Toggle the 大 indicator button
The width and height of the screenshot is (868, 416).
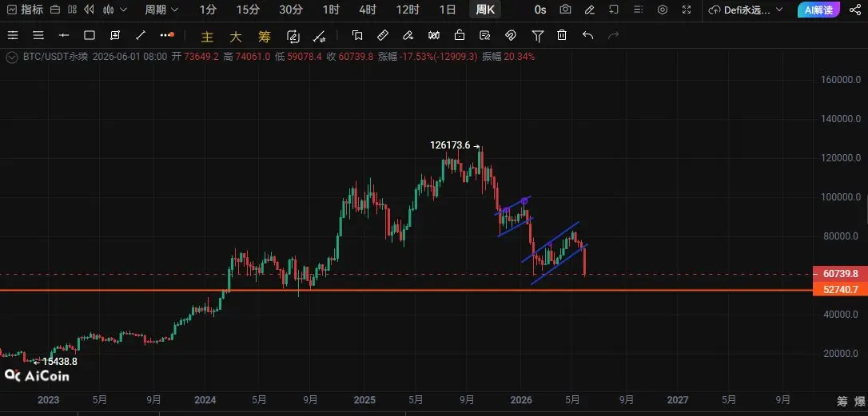pyautogui.click(x=236, y=37)
